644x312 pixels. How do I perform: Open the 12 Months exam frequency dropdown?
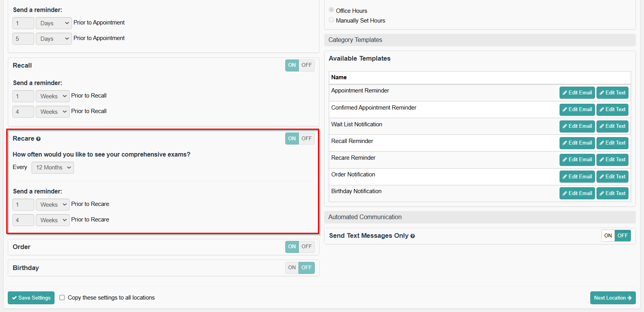[53, 167]
